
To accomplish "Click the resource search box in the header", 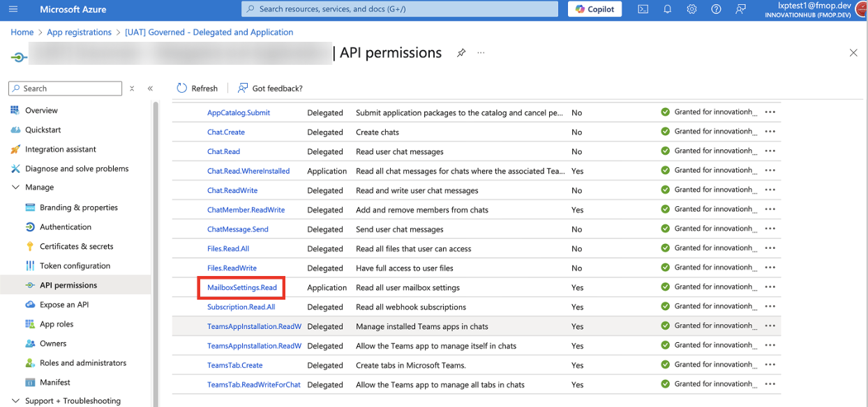I will [x=400, y=9].
